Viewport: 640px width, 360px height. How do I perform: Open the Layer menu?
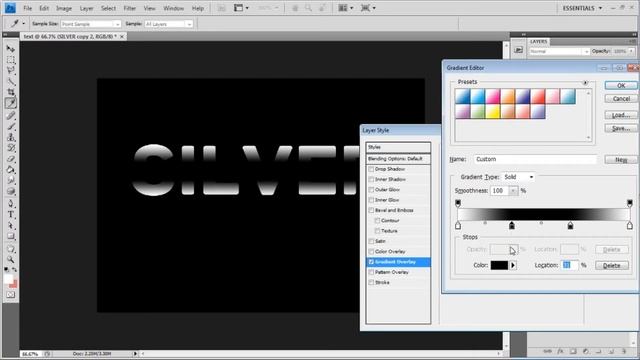pyautogui.click(x=86, y=8)
